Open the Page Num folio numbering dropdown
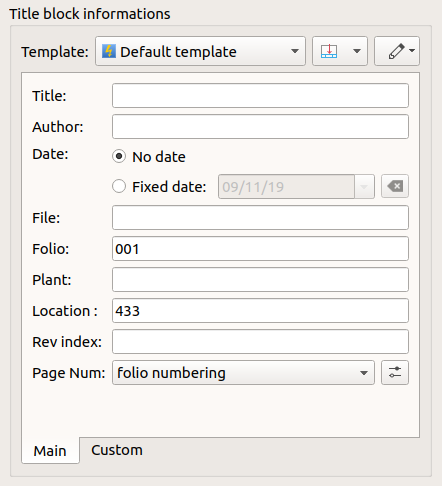This screenshot has height=486, width=442. (243, 373)
